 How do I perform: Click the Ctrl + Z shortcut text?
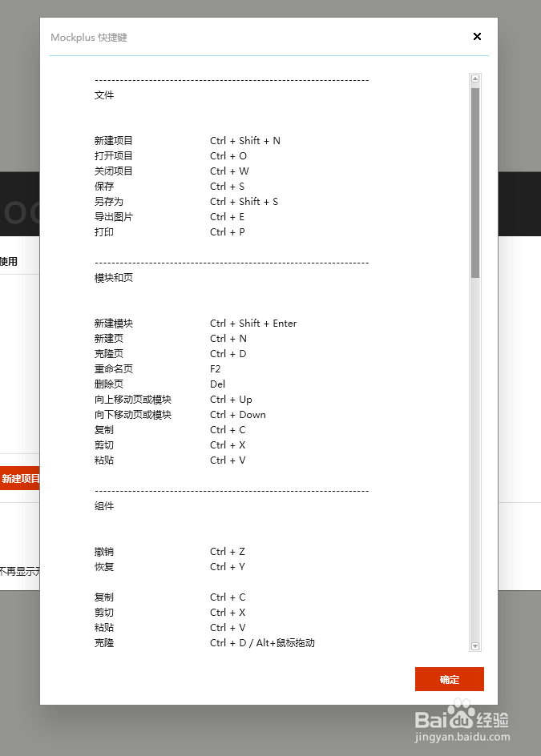coord(228,552)
